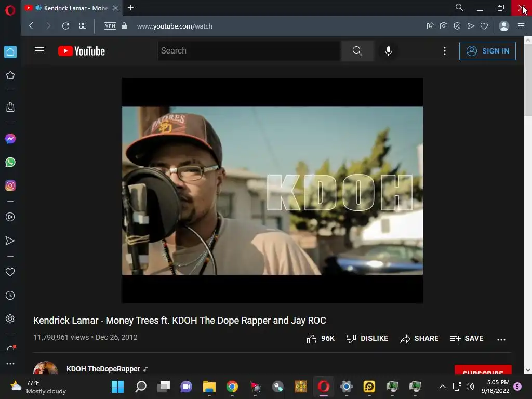The height and width of the screenshot is (399, 532).
Task: Click the YouTube Search input field
Action: point(249,51)
